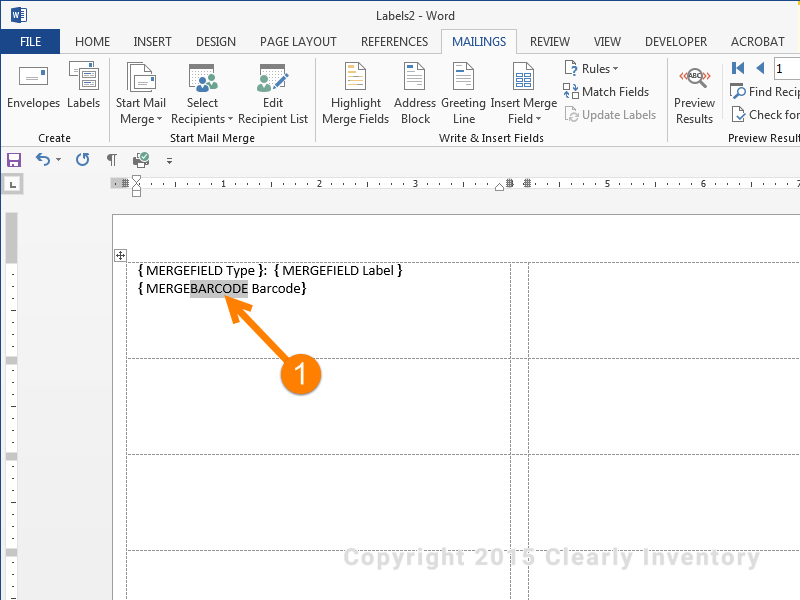Click the record number input field
800x600 pixels.
click(x=786, y=68)
